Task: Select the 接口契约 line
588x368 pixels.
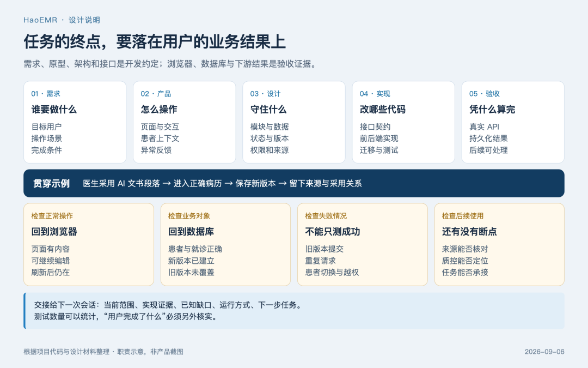Action: tap(375, 127)
